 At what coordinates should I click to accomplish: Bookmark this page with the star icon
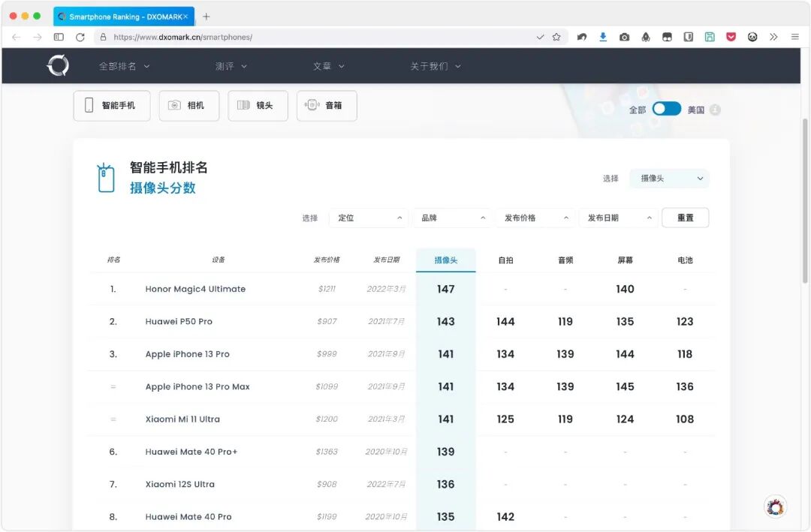pos(556,38)
